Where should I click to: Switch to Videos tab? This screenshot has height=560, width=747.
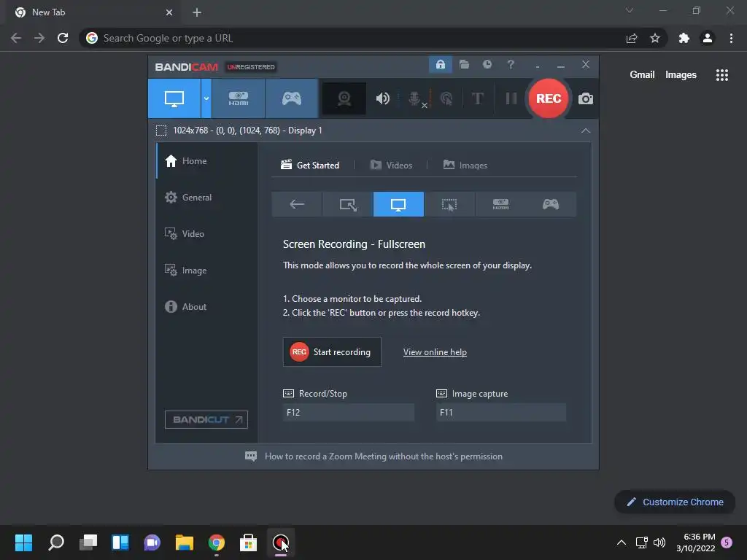tap(391, 166)
